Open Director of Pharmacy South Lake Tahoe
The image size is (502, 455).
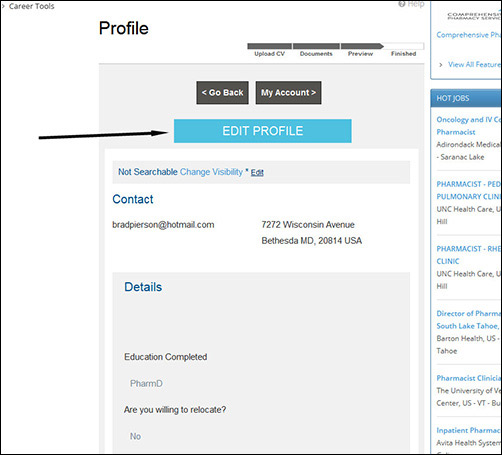pos(468,320)
